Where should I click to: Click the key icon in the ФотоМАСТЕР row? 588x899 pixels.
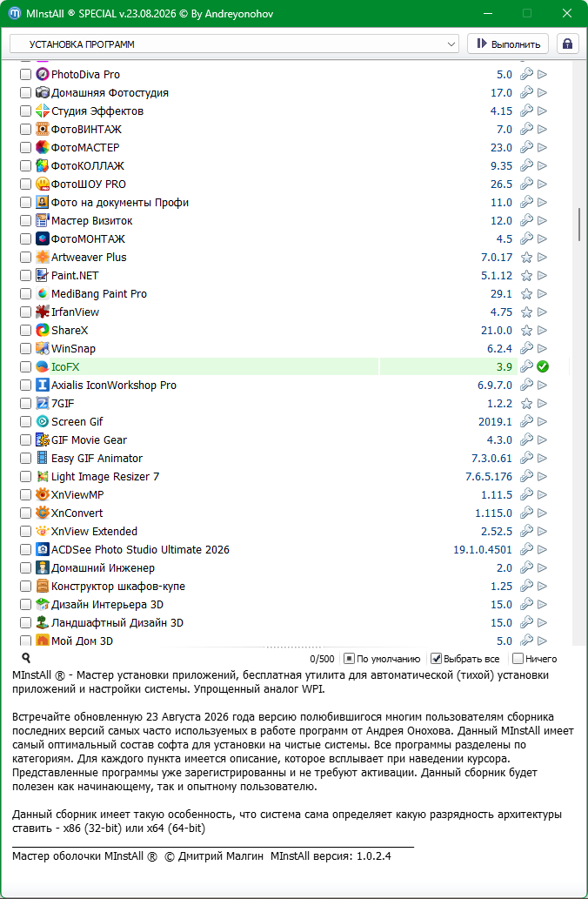tap(526, 147)
